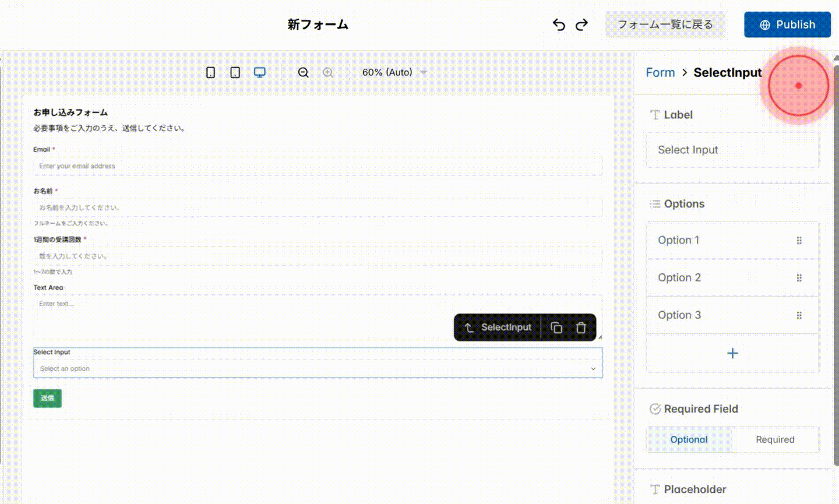This screenshot has width=839, height=504.
Task: Open the Select an option dropdown
Action: click(x=318, y=368)
